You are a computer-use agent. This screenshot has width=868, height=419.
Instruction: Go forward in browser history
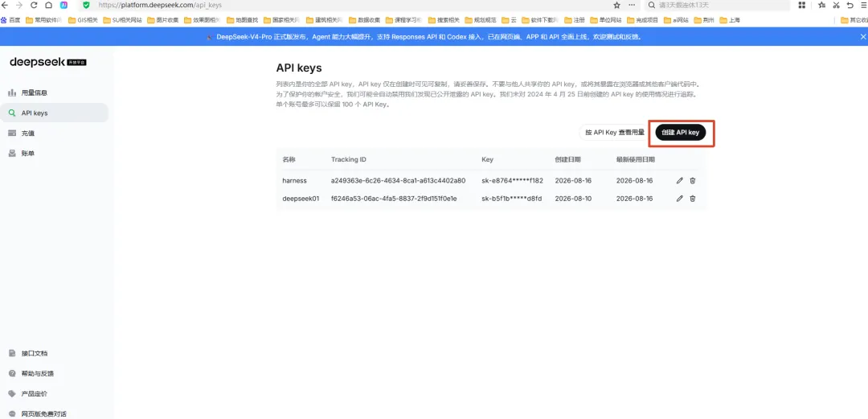pyautogui.click(x=19, y=5)
